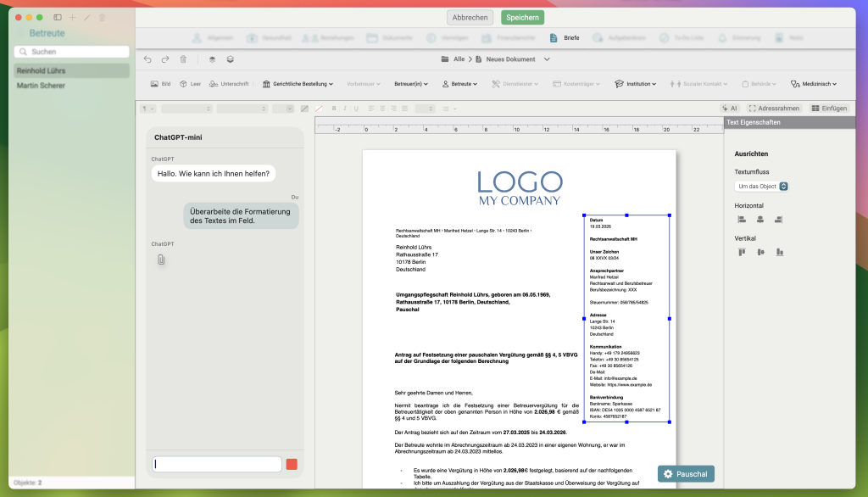Open the Institution placeholder dropdown
Screen dimensions: 868x497
(637, 84)
